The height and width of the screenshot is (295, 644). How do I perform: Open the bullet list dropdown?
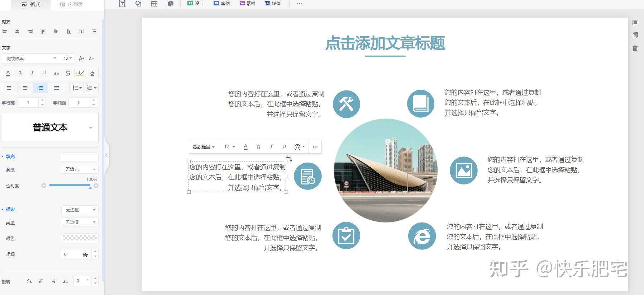click(77, 88)
